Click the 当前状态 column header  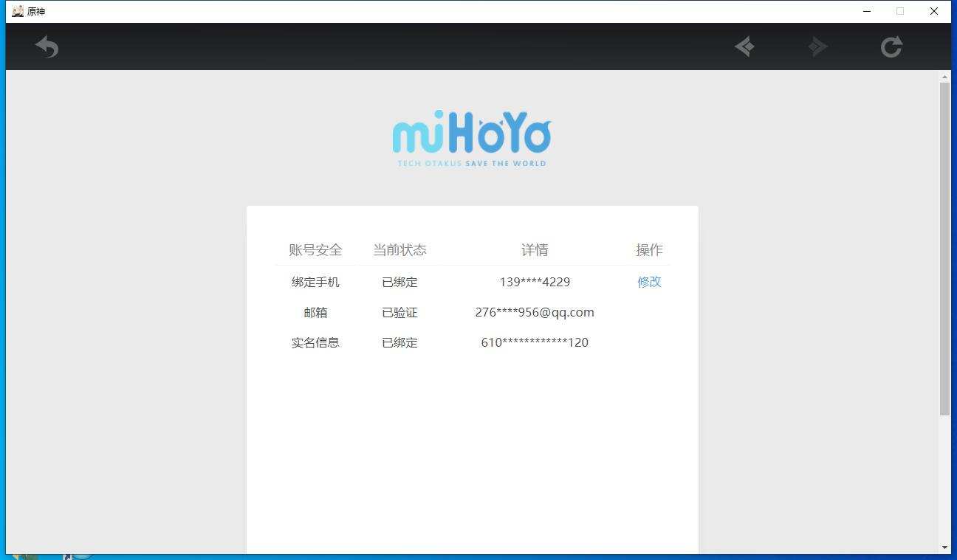[399, 250]
